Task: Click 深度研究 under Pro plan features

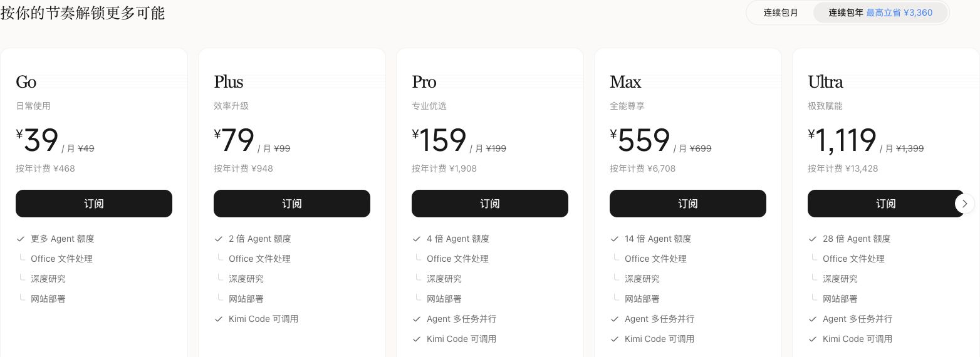Action: click(x=444, y=279)
